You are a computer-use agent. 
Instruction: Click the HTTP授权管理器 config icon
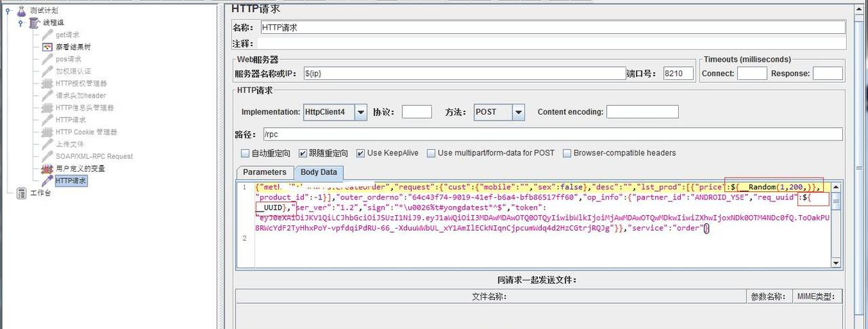(47, 83)
